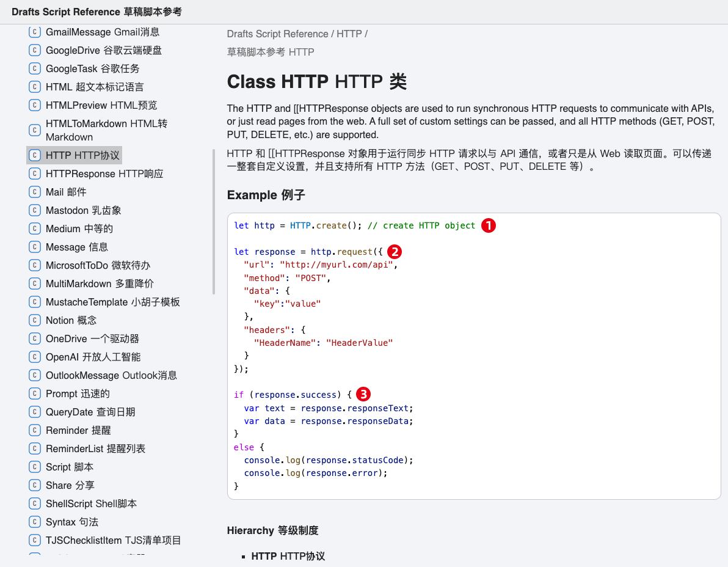
Task: Click class icon beside GoogleDrive
Action: point(34,50)
